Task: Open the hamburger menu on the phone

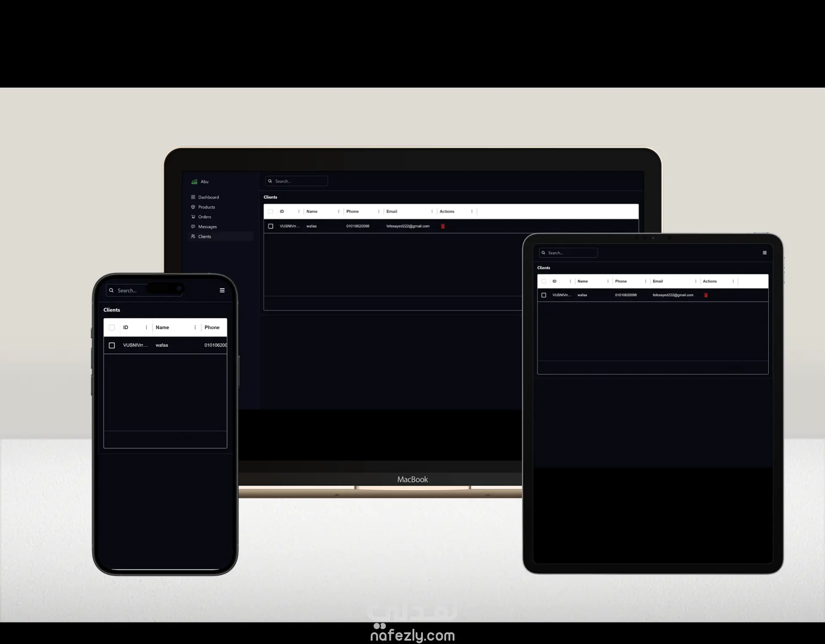Action: (x=222, y=290)
